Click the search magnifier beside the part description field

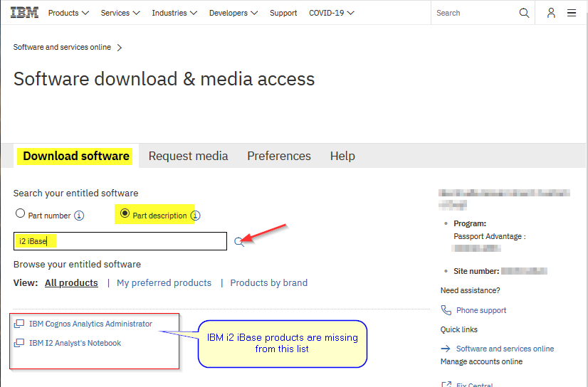coord(239,242)
